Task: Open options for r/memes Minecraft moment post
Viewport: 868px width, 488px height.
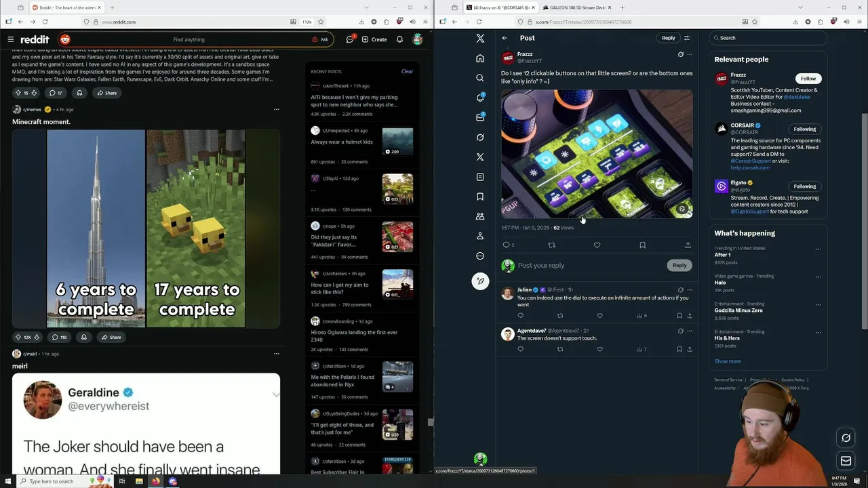Action: [276, 109]
